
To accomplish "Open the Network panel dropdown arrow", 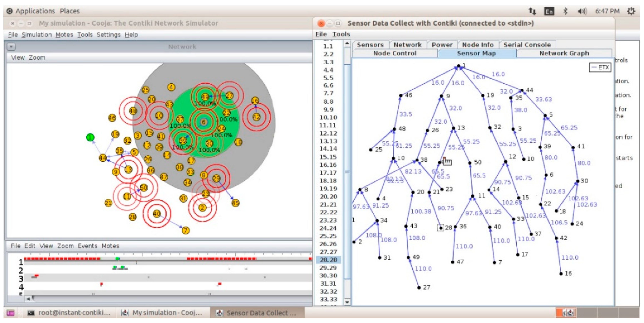I will click(11, 47).
